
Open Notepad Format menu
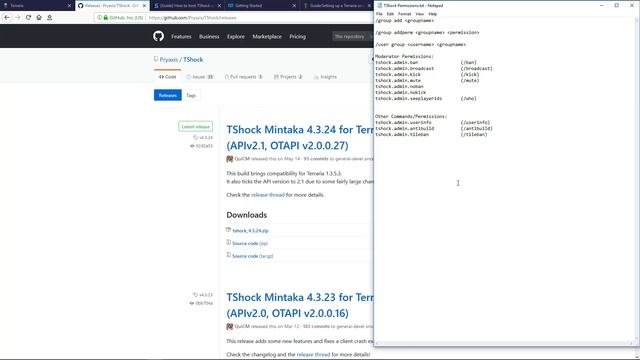coord(404,14)
